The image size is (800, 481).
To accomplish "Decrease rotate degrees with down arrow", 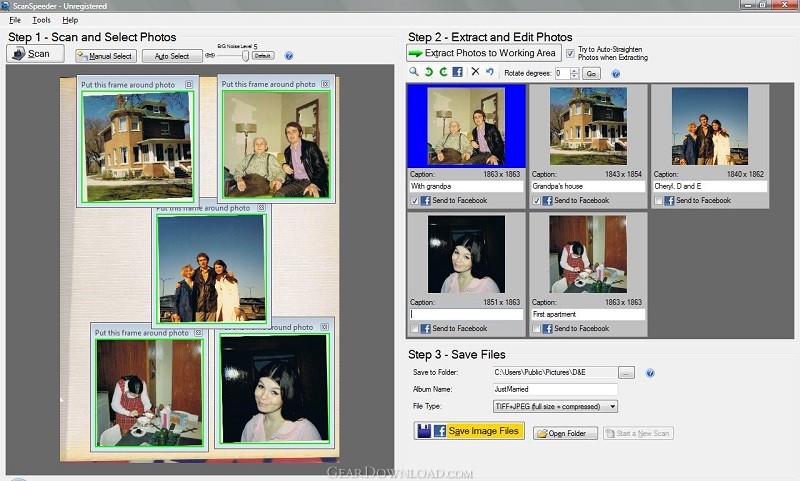I will click(x=574, y=77).
